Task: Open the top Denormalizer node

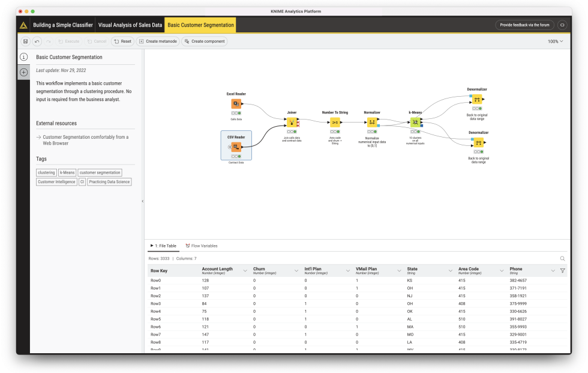Action: click(x=478, y=98)
